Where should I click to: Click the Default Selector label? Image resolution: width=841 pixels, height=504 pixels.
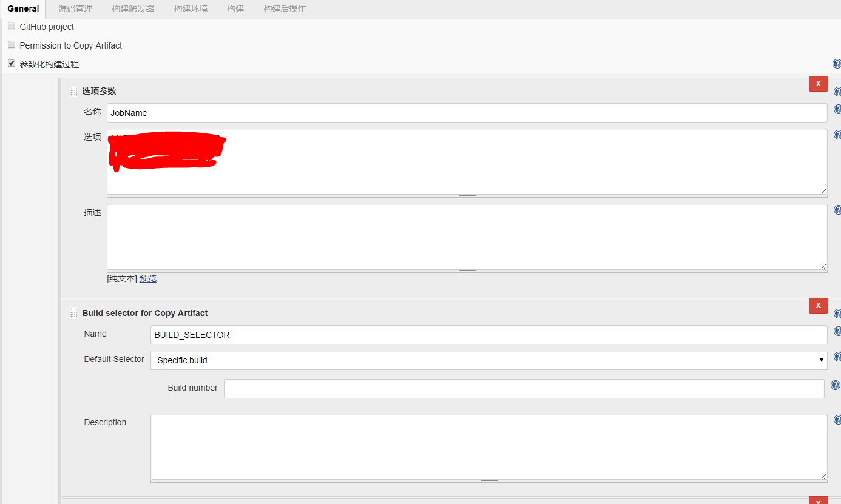point(114,359)
